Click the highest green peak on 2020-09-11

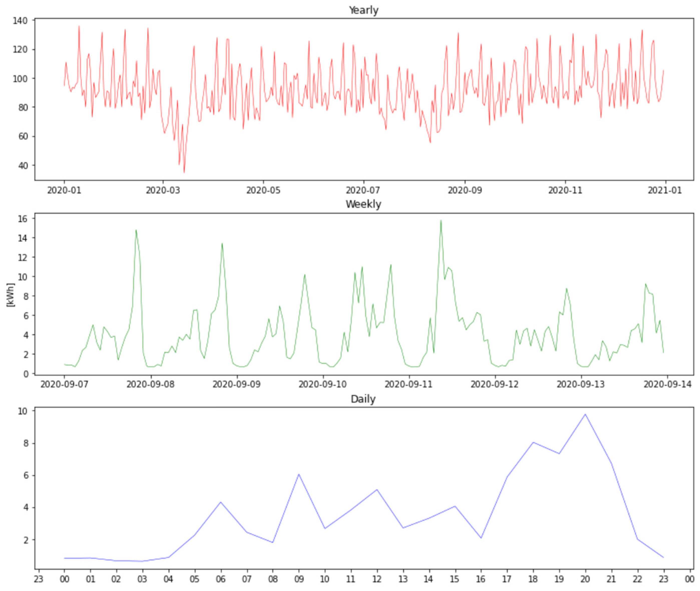pyautogui.click(x=441, y=221)
